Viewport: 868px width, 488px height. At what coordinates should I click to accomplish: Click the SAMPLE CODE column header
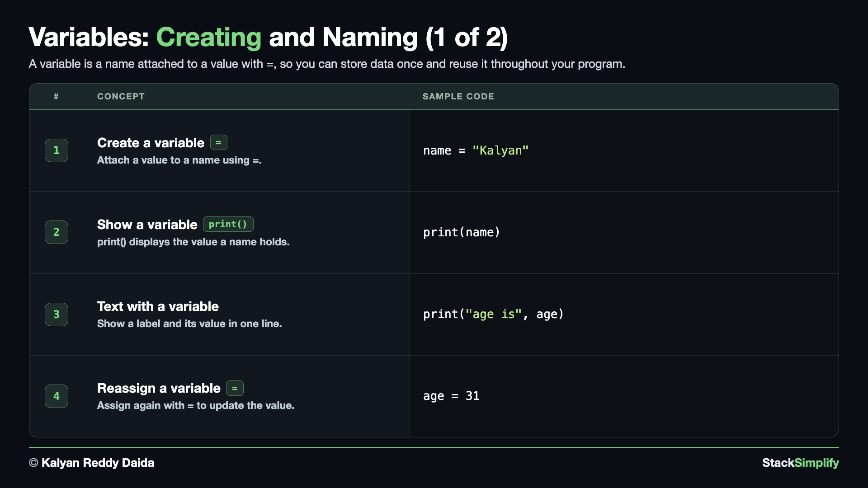point(458,96)
